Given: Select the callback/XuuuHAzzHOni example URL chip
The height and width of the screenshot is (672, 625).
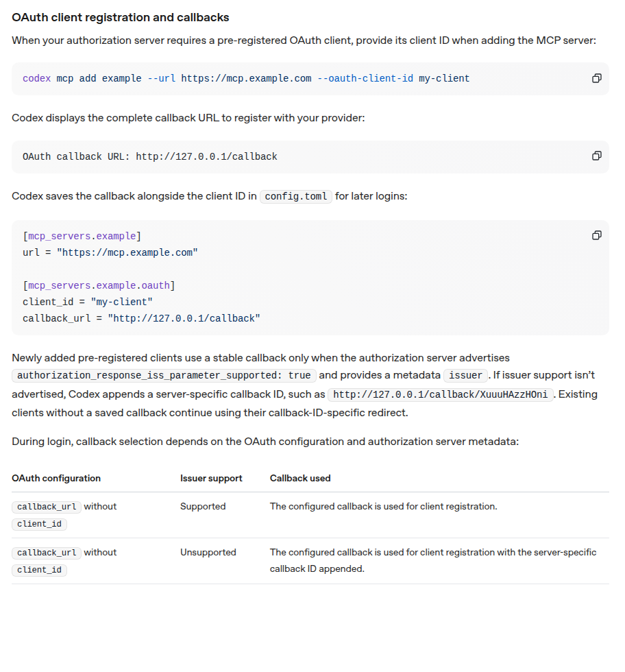Looking at the screenshot, I should point(441,394).
